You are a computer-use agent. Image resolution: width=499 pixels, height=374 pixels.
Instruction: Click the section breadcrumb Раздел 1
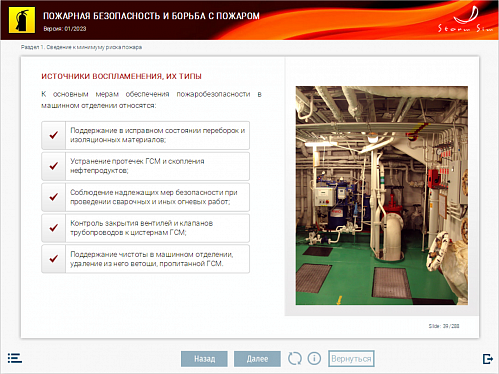[x=81, y=47]
